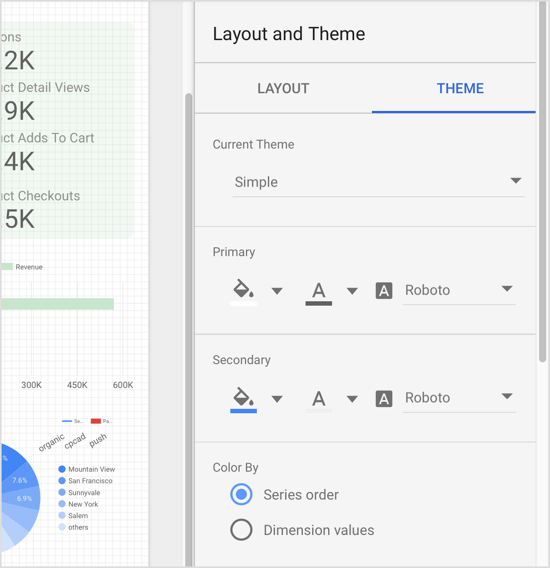
Task: Click the Primary font family icon
Action: click(x=384, y=291)
